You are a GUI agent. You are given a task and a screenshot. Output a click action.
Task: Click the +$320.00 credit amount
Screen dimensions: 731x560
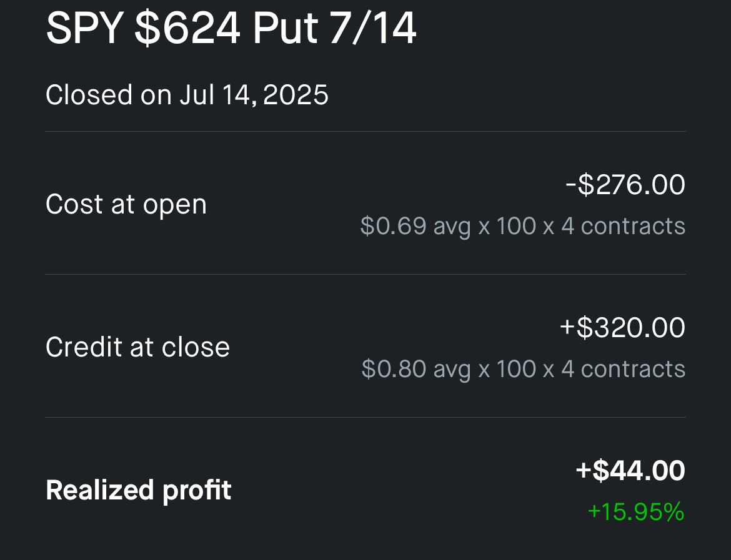pos(622,327)
